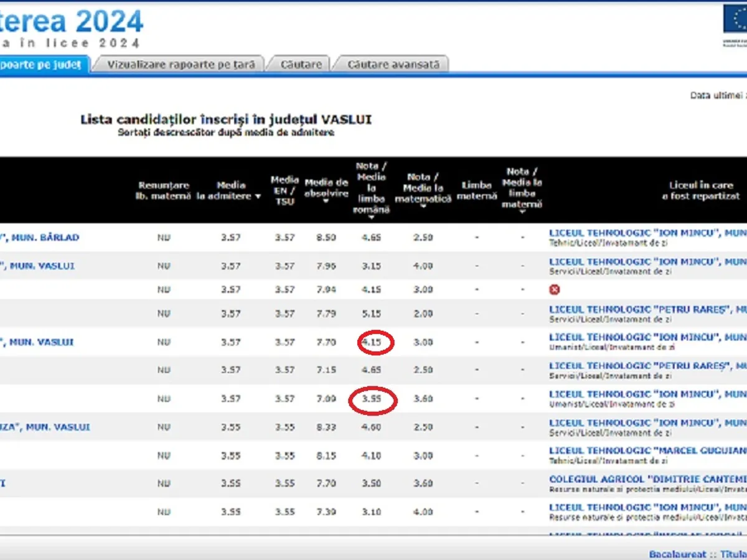The width and height of the screenshot is (747, 560).
Task: Open the MUN. BÂRLAD school link
Action: tap(44, 238)
